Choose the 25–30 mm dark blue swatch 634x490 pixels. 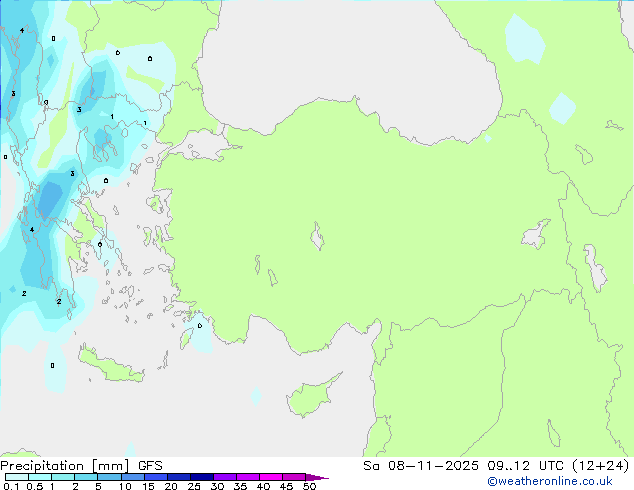click(202, 477)
